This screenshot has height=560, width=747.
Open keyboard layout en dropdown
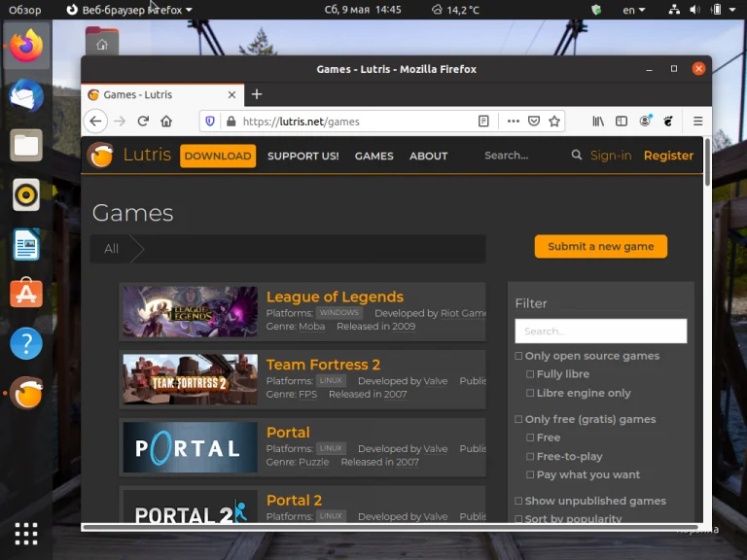pos(633,10)
